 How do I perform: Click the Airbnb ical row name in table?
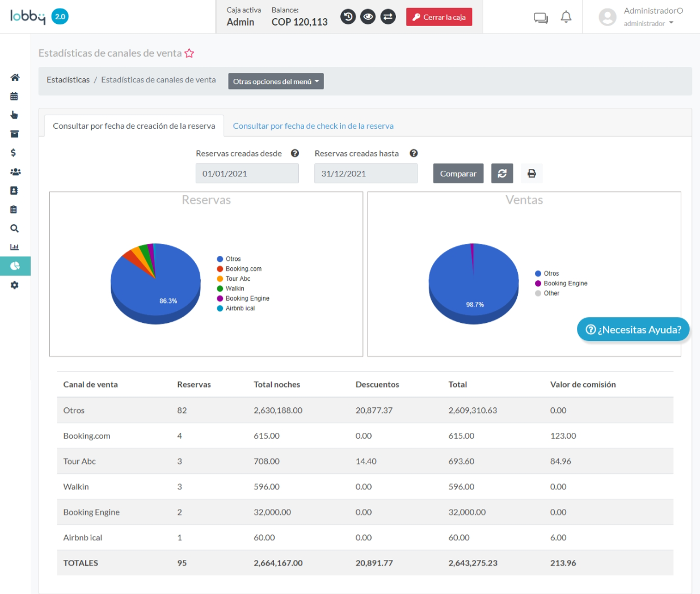click(83, 538)
